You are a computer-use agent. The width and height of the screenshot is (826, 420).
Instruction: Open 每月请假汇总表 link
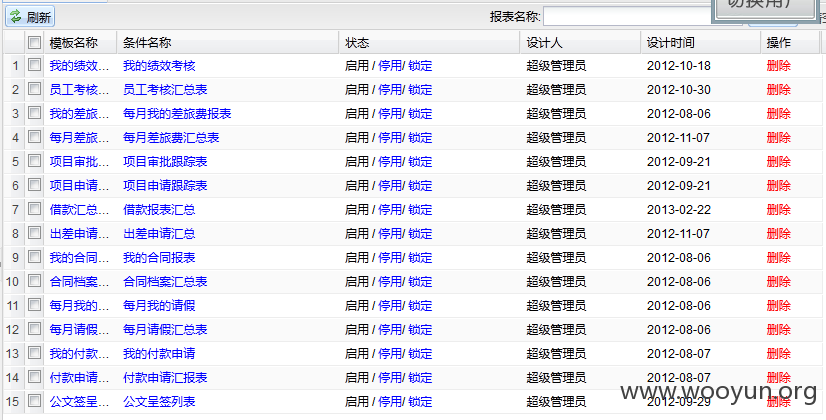(x=165, y=329)
